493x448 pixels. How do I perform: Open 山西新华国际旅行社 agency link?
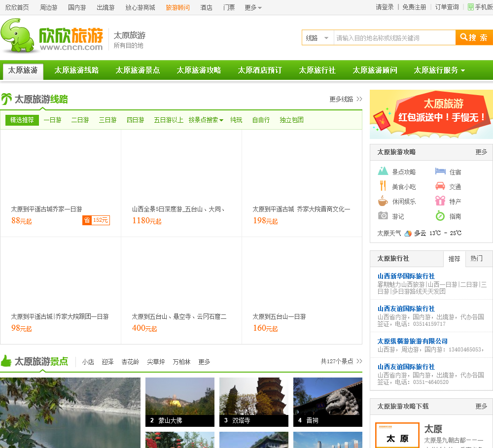[x=406, y=276]
